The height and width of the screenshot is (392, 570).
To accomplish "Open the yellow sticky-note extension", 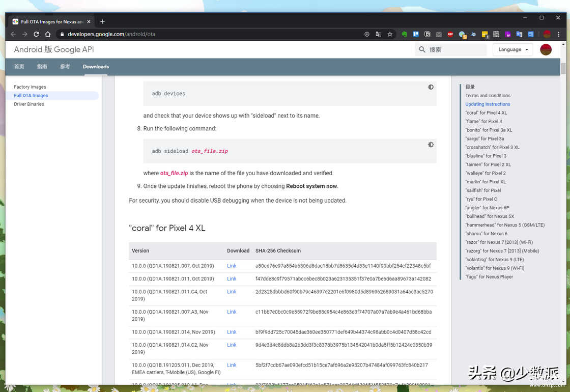I will pos(485,35).
